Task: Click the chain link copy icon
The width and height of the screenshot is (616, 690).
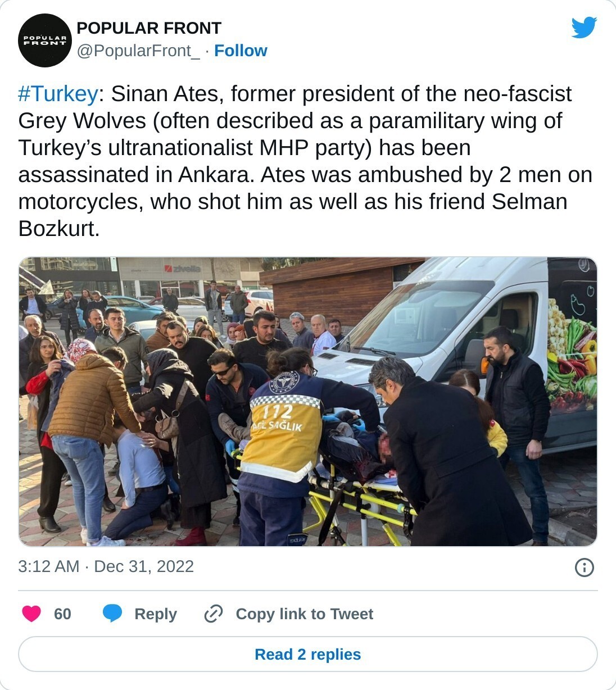Action: point(214,614)
